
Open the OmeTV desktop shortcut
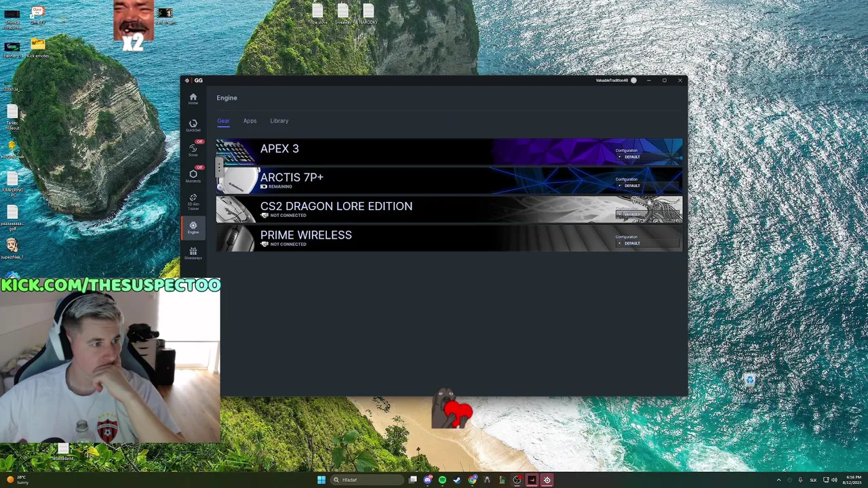(x=37, y=15)
